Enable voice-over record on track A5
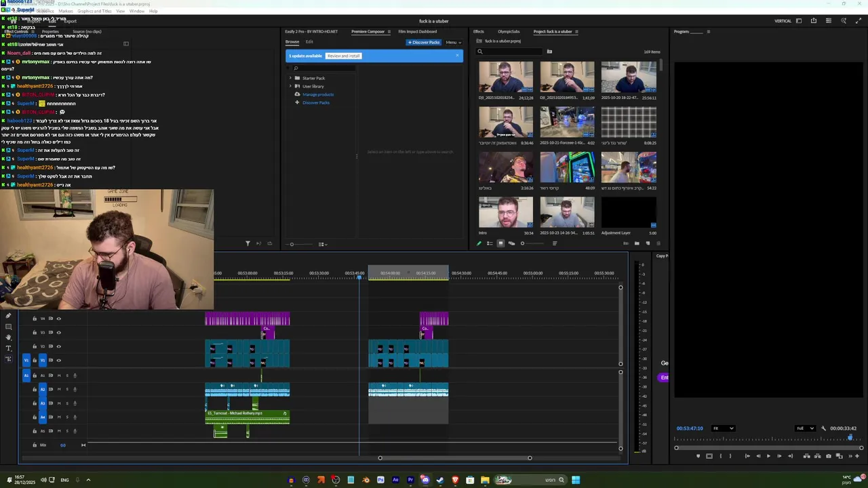Screen dimensions: 868x488 75,431
